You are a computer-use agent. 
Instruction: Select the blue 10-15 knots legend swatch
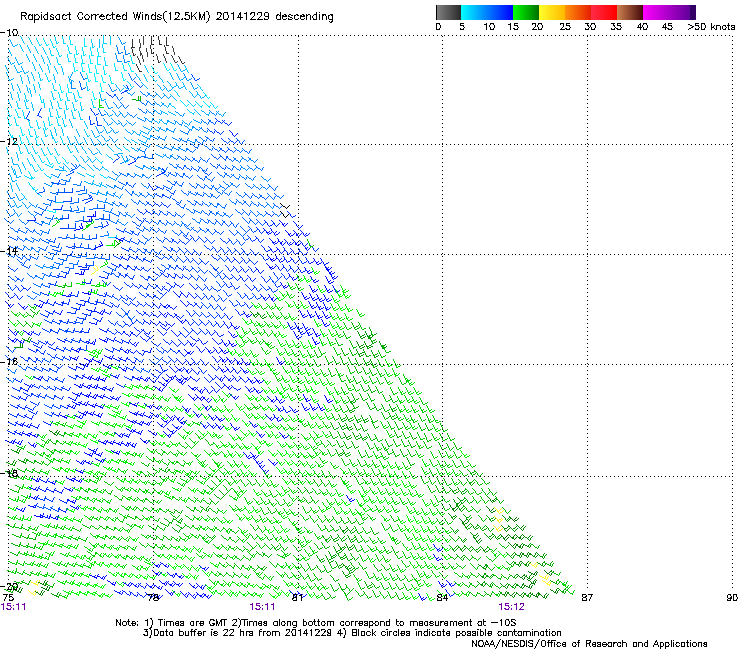click(x=500, y=12)
